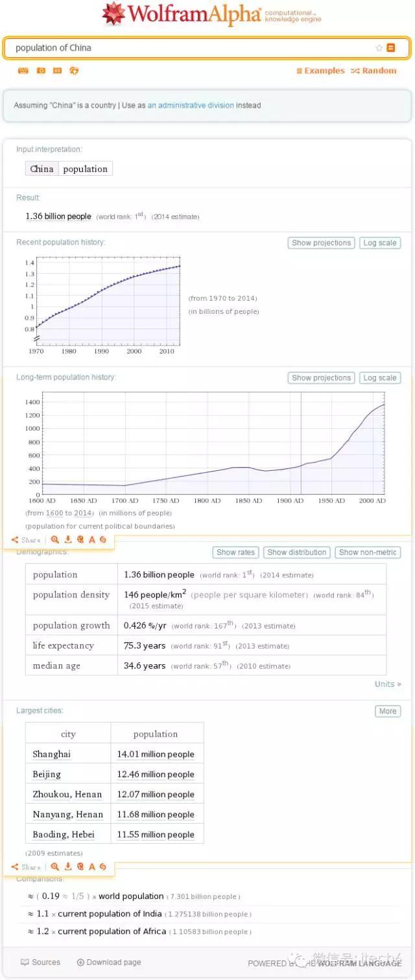The image size is (415, 980).
Task: Click the orange compute button in search box
Action: (x=391, y=48)
